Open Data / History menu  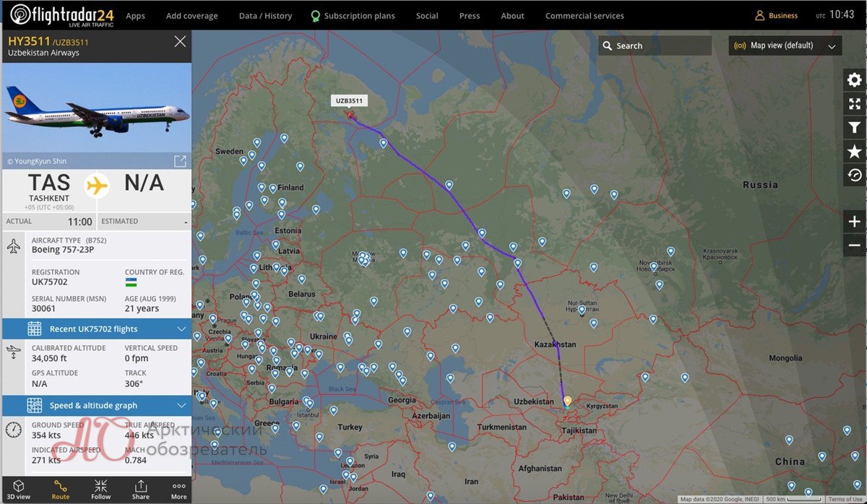265,16
